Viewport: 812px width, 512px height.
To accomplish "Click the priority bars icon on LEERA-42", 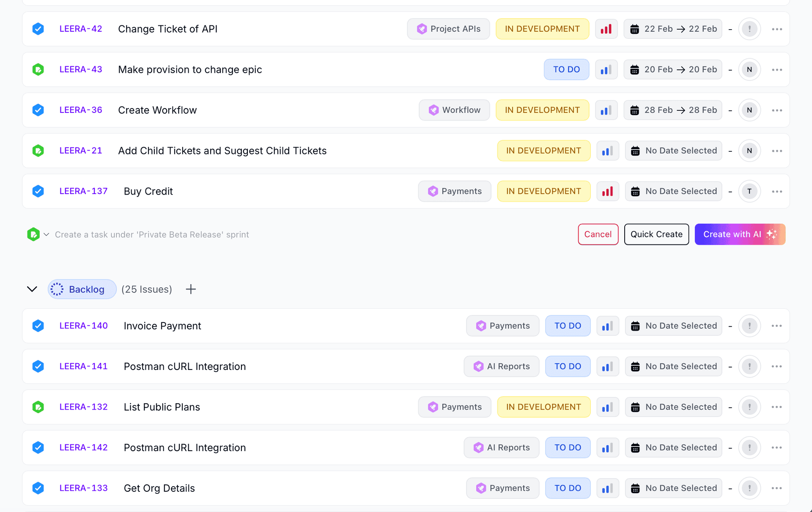I will point(606,29).
